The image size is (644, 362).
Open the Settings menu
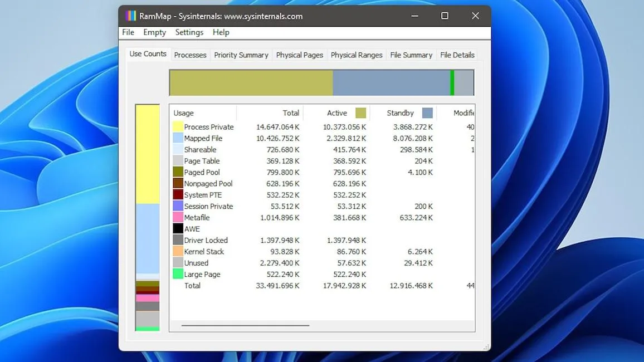[x=189, y=32]
